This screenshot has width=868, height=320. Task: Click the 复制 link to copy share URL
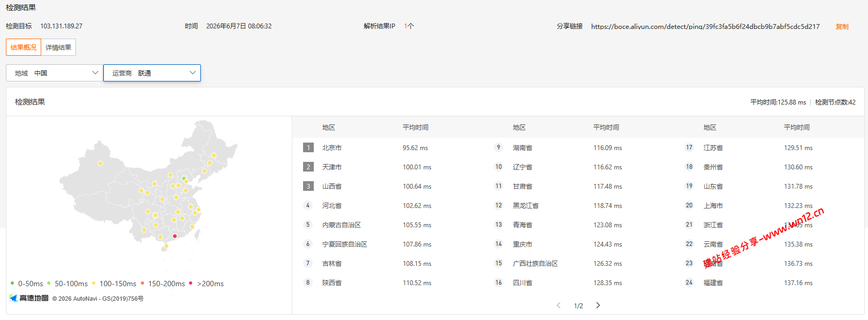842,26
